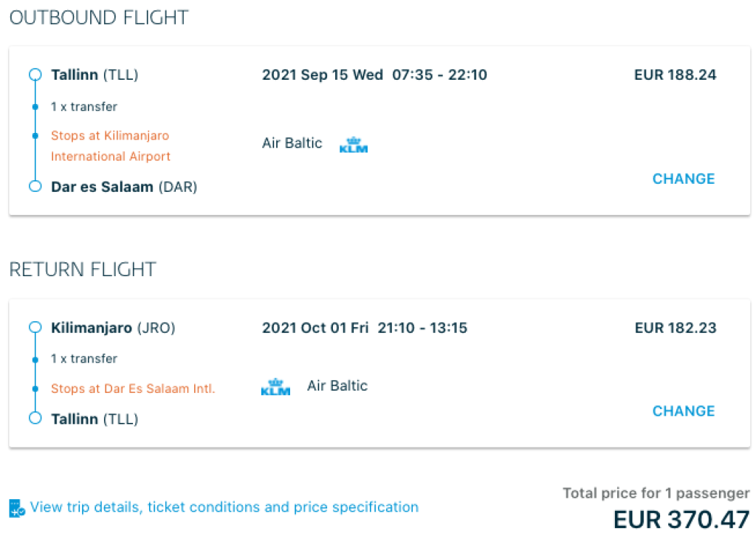The width and height of the screenshot is (756, 542).
Task: Click the return date 2021 Oct 01 Fri
Action: click(x=315, y=327)
